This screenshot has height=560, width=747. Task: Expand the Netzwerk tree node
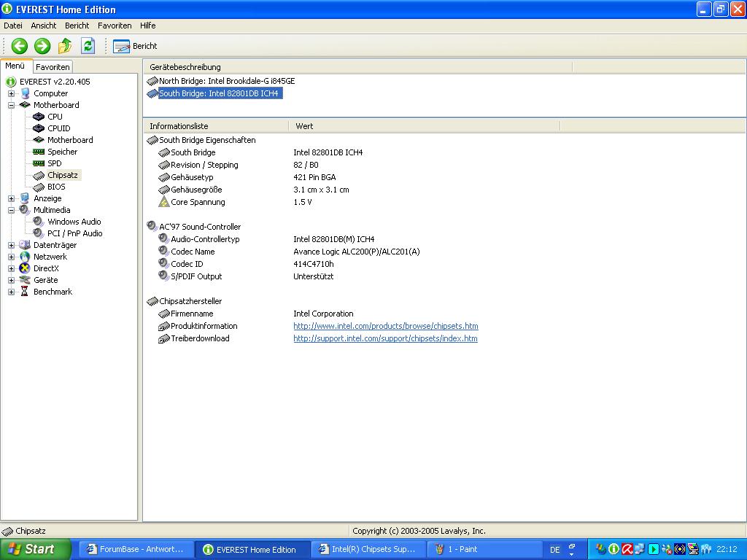[11, 257]
